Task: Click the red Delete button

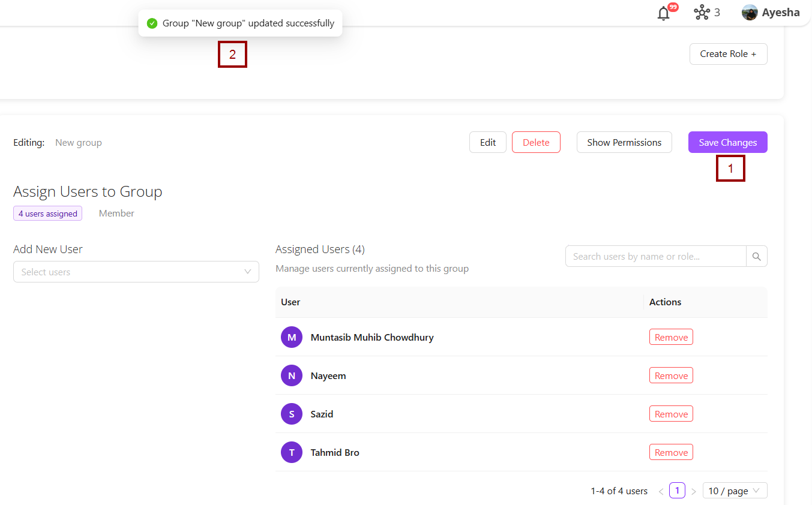Action: tap(536, 142)
